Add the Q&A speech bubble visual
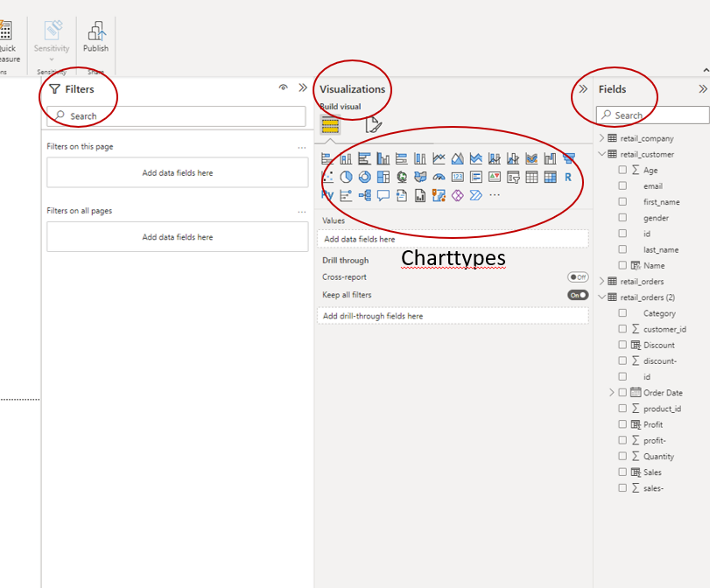Image resolution: width=710 pixels, height=588 pixels. pos(383,195)
